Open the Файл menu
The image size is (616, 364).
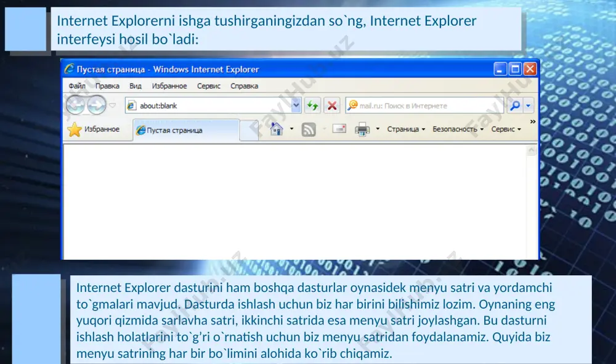77,86
